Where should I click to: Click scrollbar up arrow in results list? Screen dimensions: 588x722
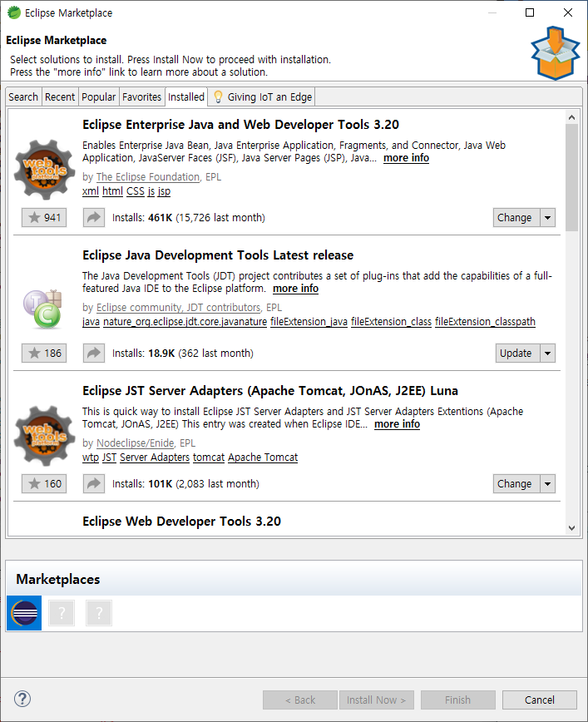(572, 117)
